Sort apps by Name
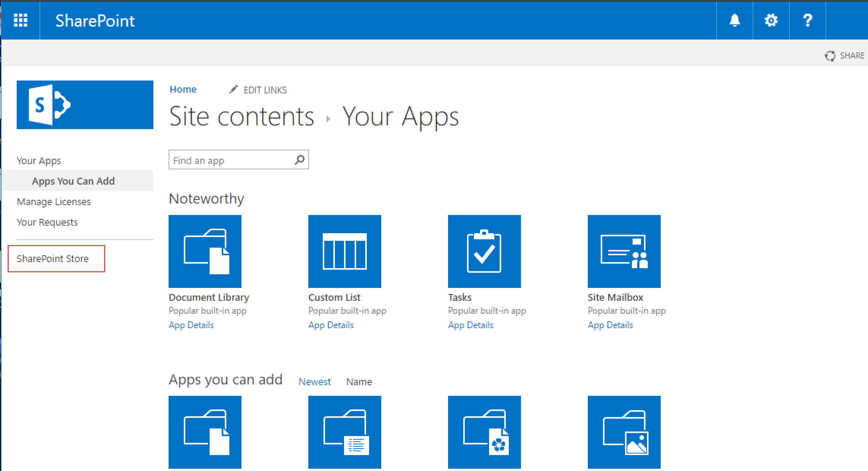Image resolution: width=868 pixels, height=471 pixels. coord(359,382)
